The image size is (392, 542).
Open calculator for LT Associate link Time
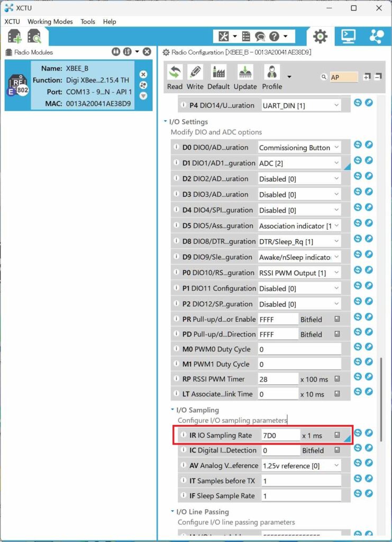(x=337, y=394)
